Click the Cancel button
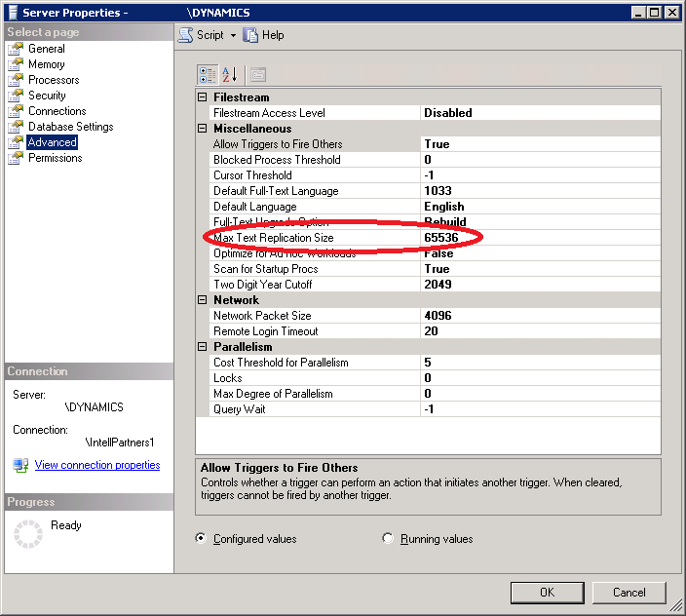Viewport: 686px width, 616px height. click(629, 593)
